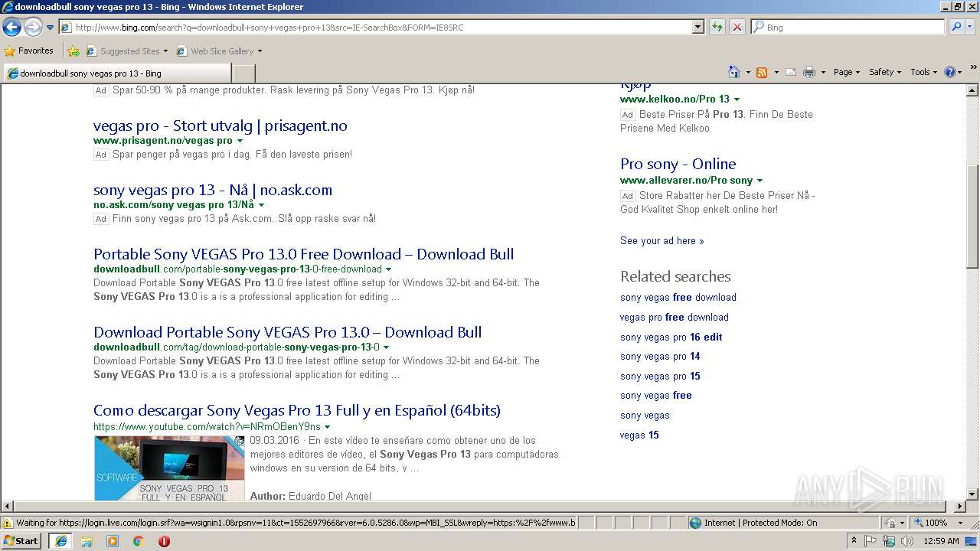Stop loading with the red X icon

(x=737, y=27)
